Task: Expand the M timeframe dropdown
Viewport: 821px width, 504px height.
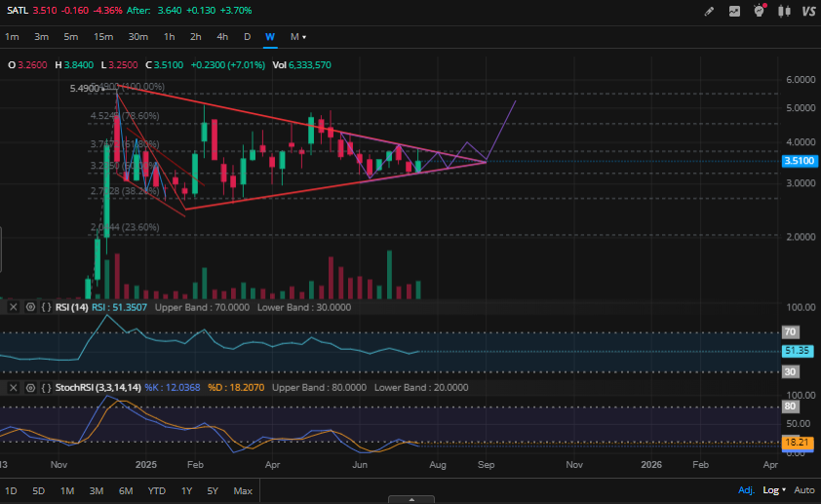Action: (x=298, y=37)
